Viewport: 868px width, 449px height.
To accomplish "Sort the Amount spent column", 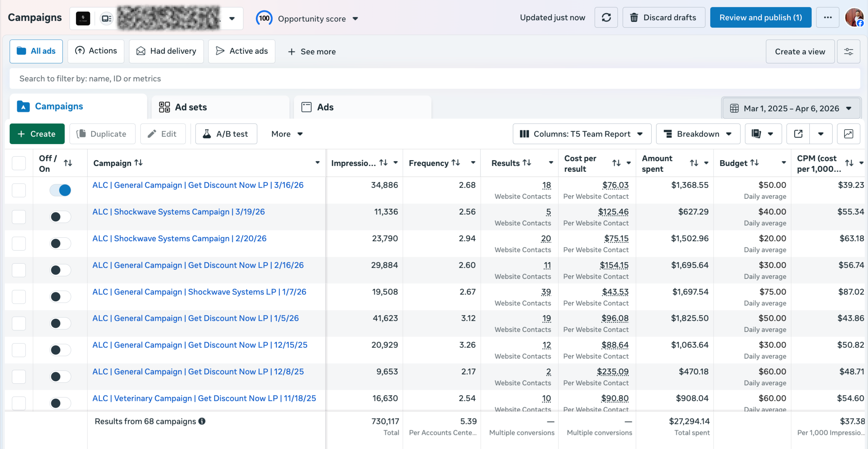I will (694, 163).
